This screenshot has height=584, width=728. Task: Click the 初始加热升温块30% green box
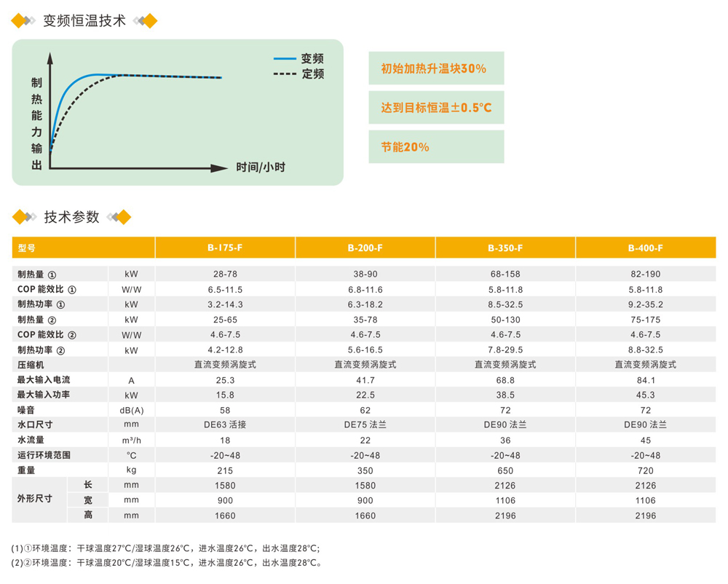coord(436,68)
